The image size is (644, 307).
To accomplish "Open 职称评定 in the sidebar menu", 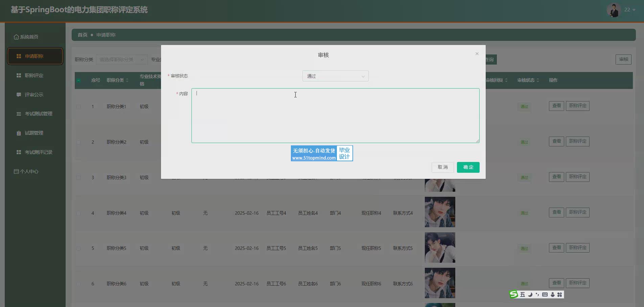I will click(34, 75).
